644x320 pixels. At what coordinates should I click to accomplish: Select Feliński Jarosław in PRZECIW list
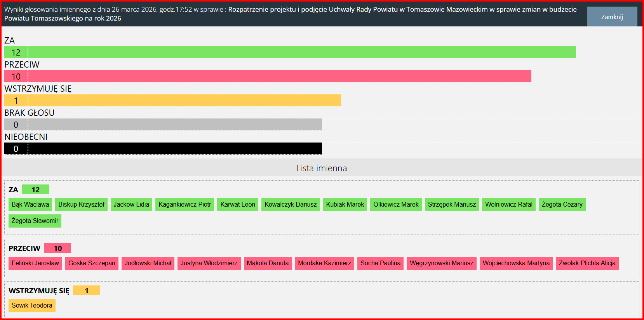tap(35, 263)
